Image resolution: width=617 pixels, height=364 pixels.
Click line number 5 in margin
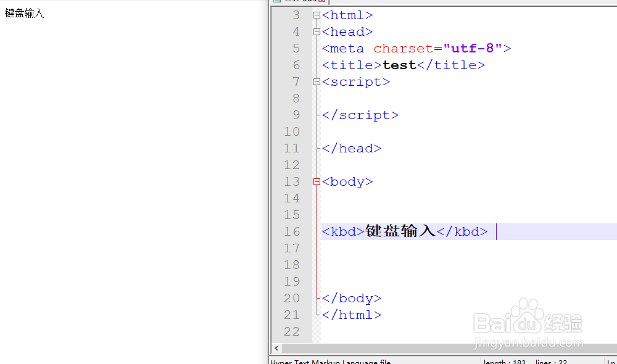pyautogui.click(x=296, y=48)
